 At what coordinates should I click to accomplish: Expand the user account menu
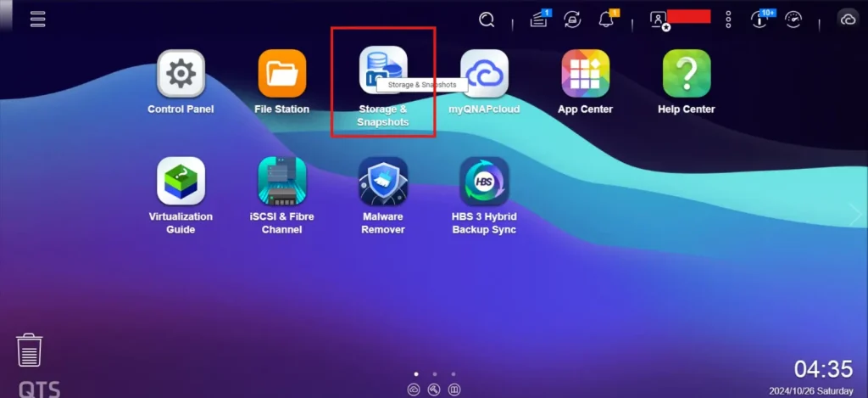(x=659, y=20)
